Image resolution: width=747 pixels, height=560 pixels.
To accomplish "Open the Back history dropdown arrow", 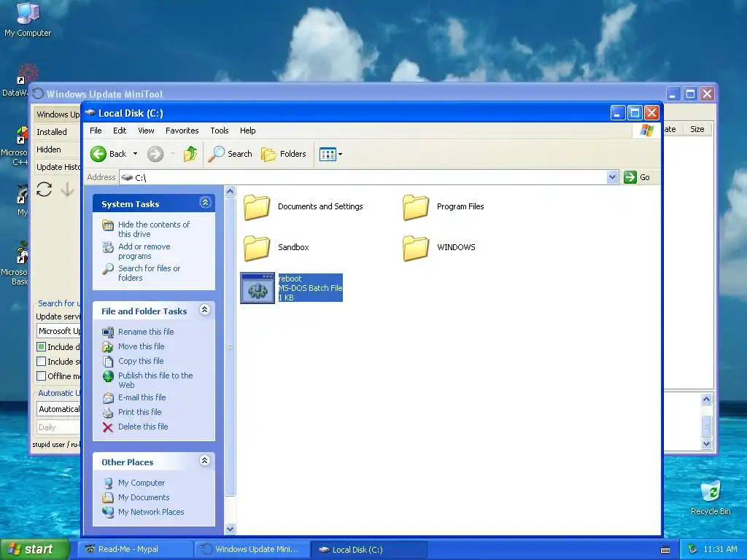I will [135, 154].
